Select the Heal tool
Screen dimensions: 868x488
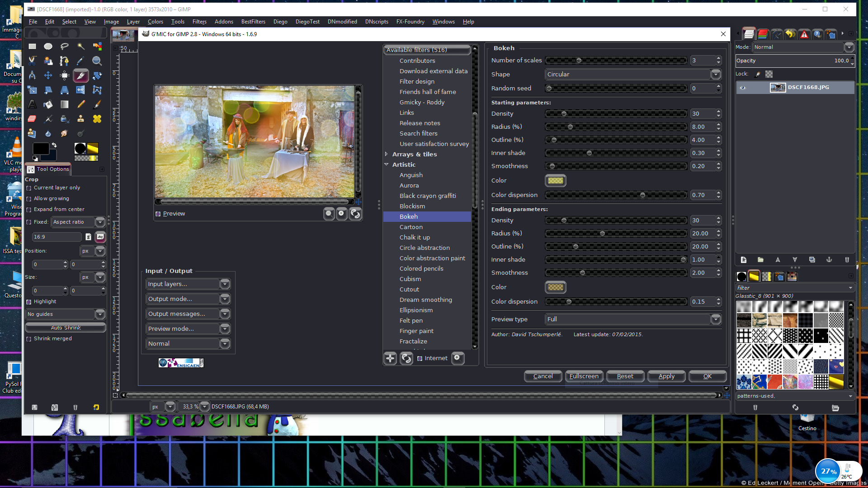click(97, 118)
